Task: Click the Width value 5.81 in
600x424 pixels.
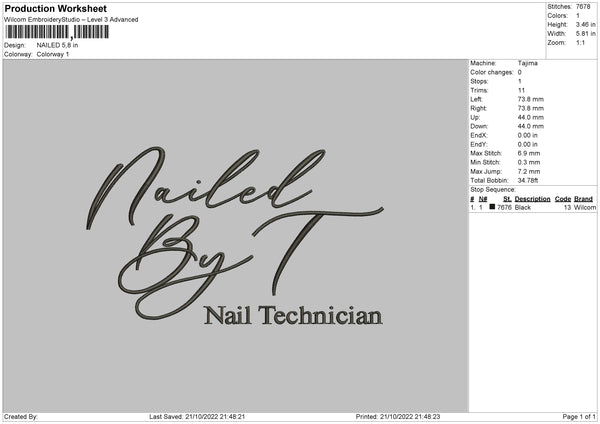Action: [x=586, y=34]
